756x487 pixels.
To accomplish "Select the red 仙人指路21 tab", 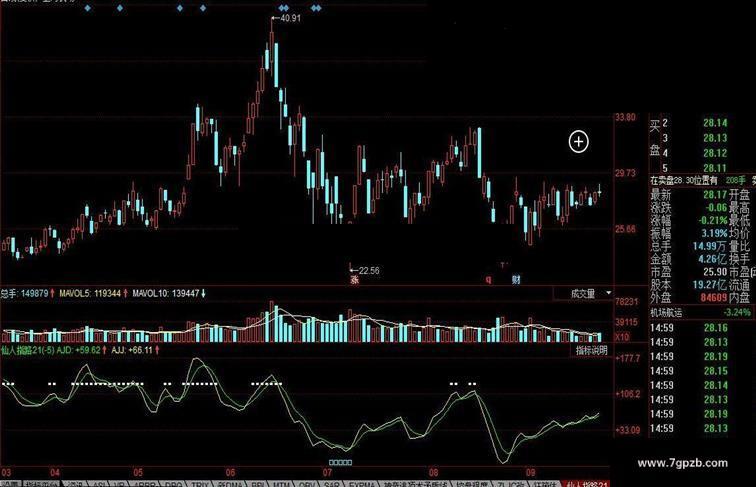I will [587, 484].
